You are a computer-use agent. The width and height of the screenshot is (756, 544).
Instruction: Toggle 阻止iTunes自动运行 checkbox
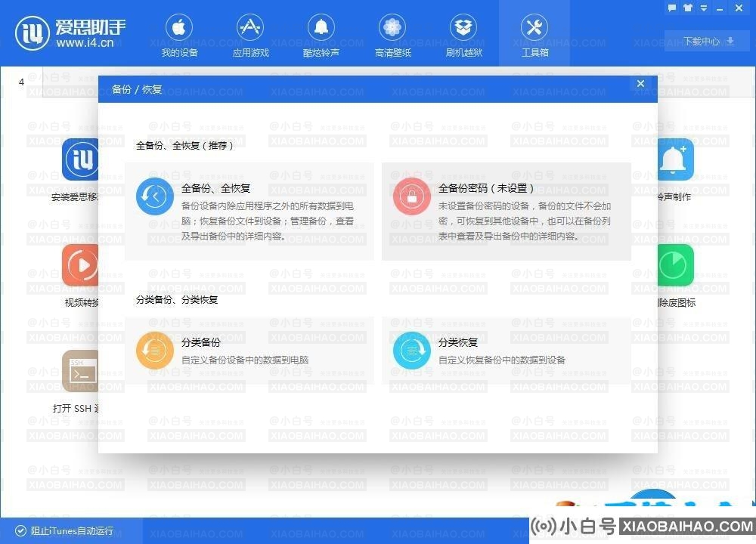coord(20,530)
